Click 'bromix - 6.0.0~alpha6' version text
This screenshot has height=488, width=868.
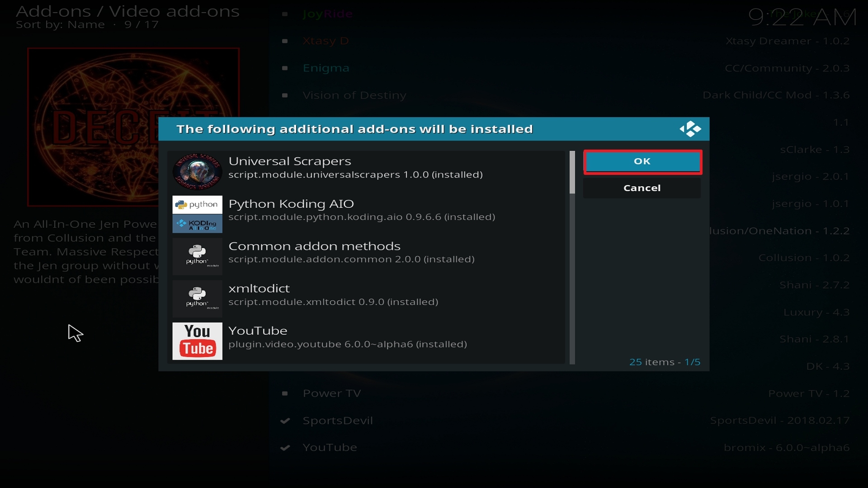click(787, 448)
